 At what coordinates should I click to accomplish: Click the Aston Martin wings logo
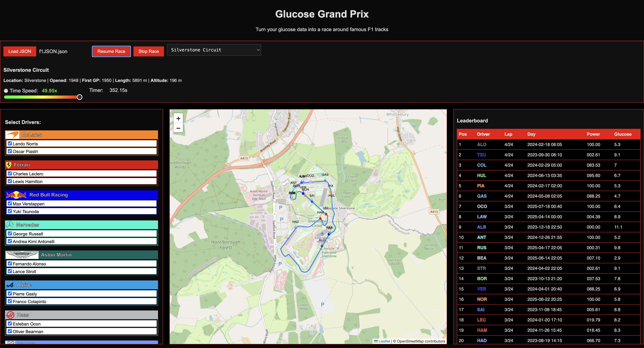click(22, 255)
